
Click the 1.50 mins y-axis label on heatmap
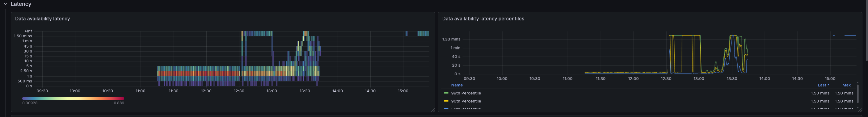pyautogui.click(x=23, y=36)
